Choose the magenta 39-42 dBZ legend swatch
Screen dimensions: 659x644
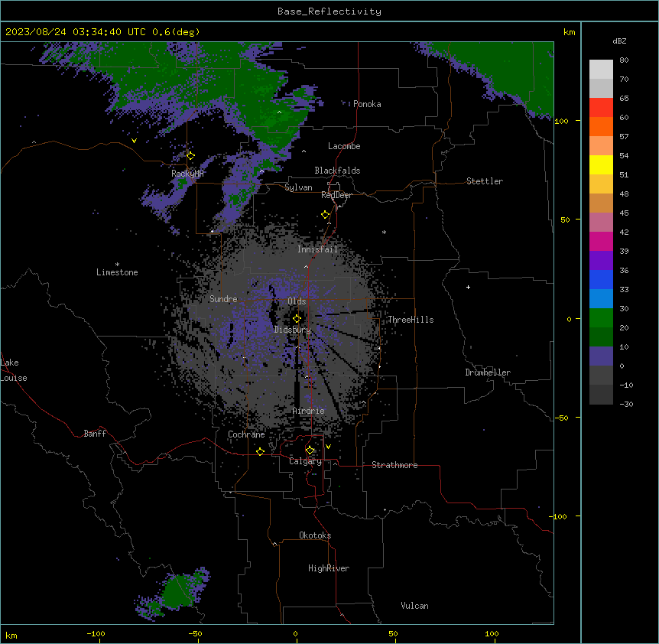point(601,241)
